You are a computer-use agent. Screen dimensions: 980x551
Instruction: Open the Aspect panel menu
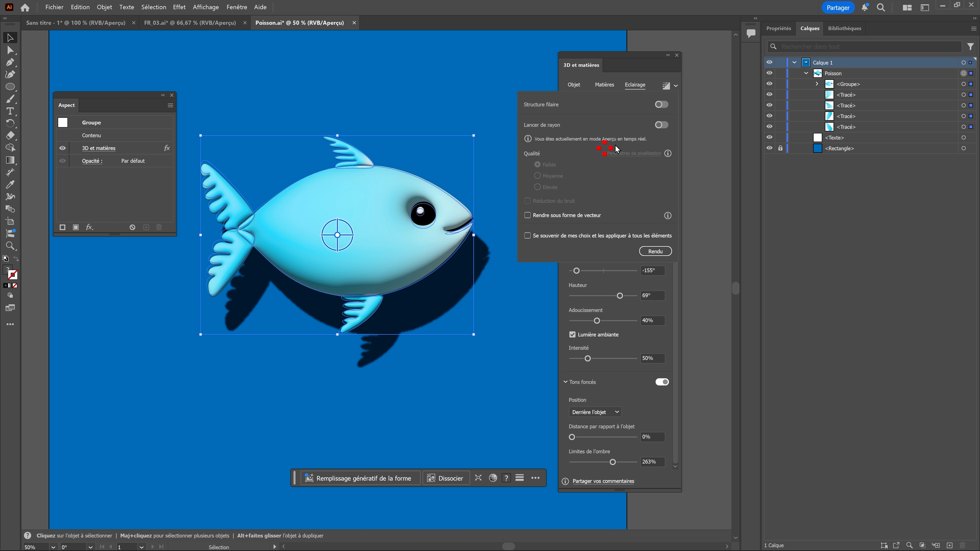(170, 105)
